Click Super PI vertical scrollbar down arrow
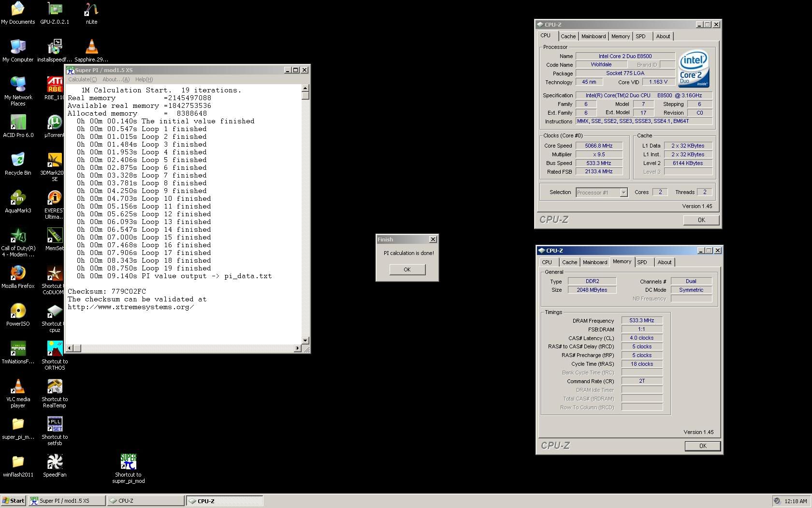 point(305,340)
